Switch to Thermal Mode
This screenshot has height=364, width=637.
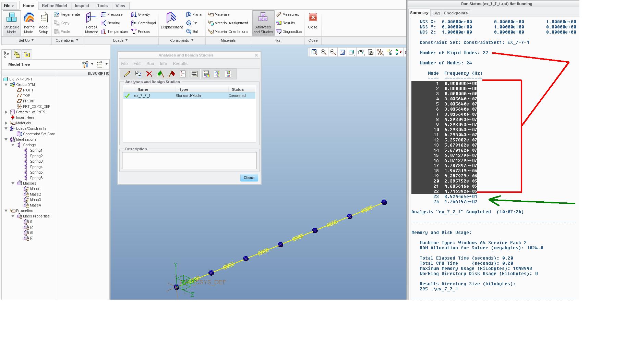28,23
